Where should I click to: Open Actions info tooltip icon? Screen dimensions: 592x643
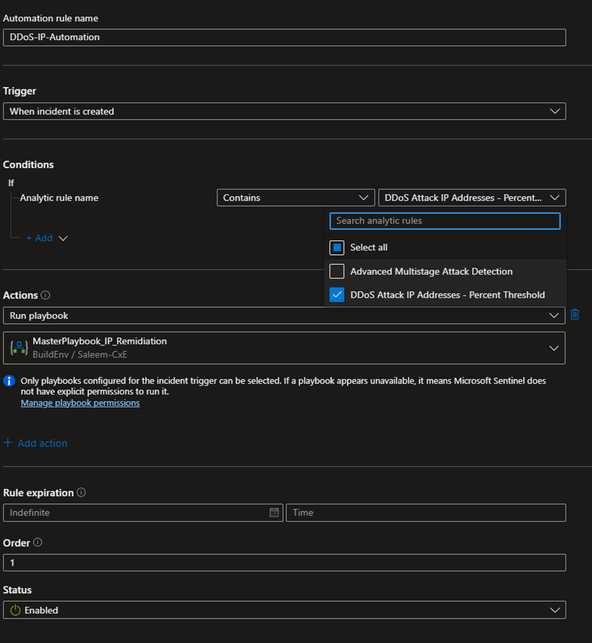click(x=46, y=295)
